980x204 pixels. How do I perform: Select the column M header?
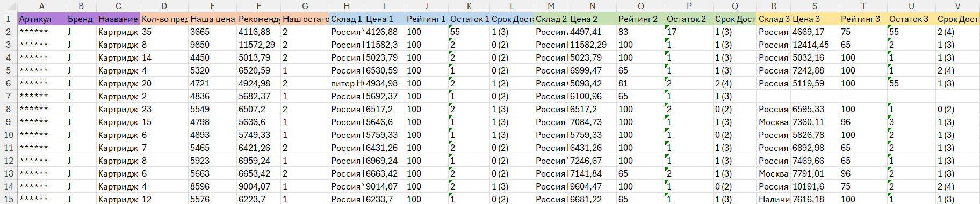551,6
